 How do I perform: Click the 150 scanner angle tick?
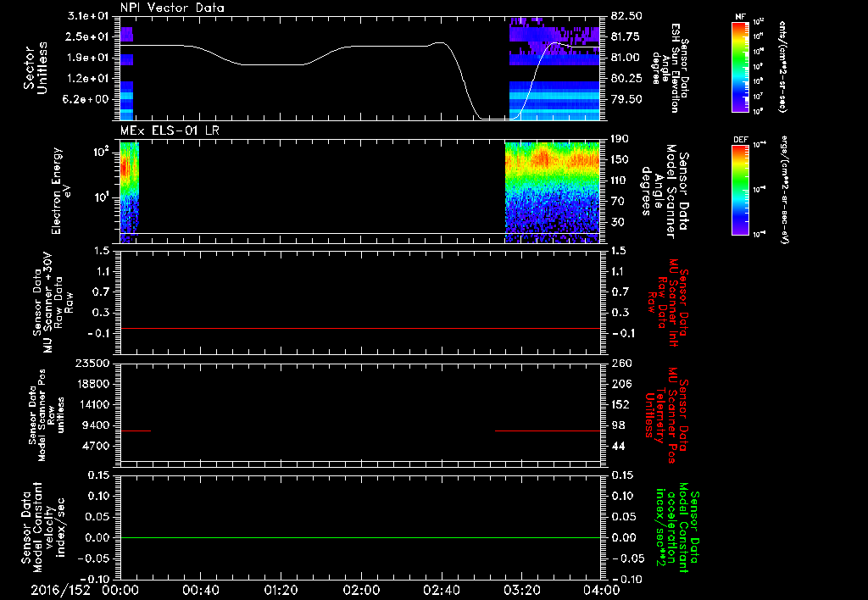620,159
